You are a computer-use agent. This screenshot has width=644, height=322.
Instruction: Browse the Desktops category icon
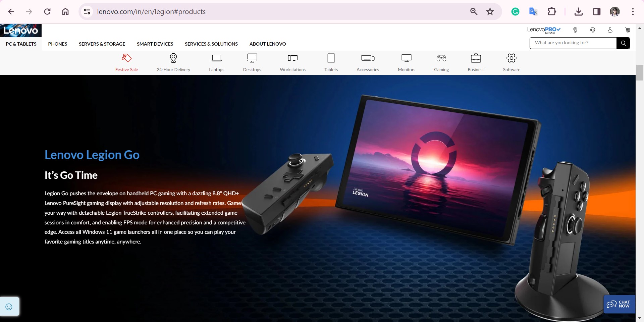point(252,58)
